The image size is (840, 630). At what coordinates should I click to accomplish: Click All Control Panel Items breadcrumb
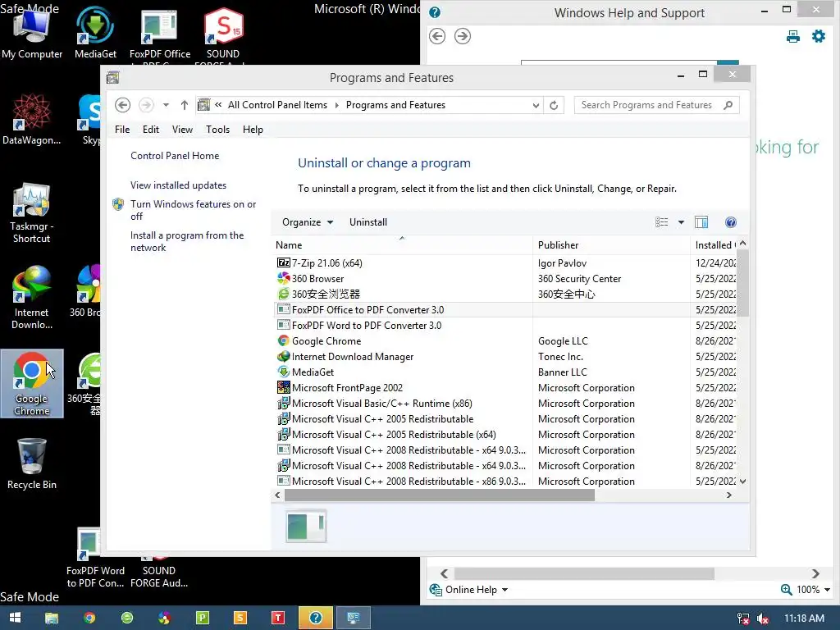(x=277, y=105)
